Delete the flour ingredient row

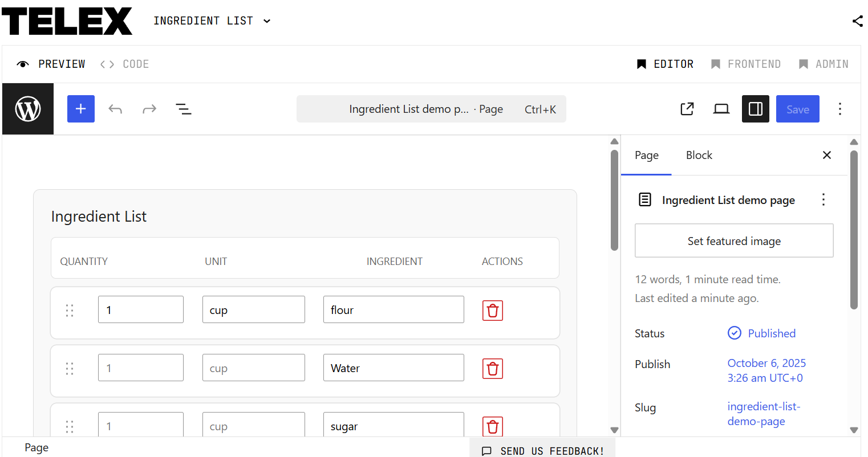493,311
